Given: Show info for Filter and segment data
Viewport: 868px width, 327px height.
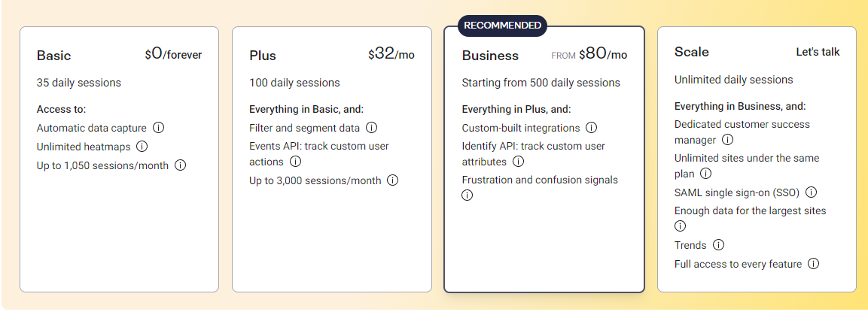Looking at the screenshot, I should (x=371, y=128).
